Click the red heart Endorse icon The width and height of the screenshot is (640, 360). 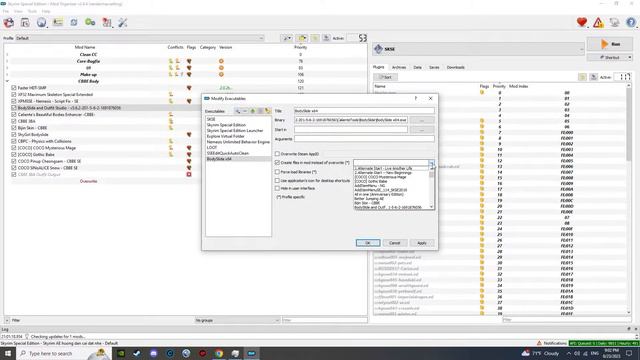tap(582, 22)
